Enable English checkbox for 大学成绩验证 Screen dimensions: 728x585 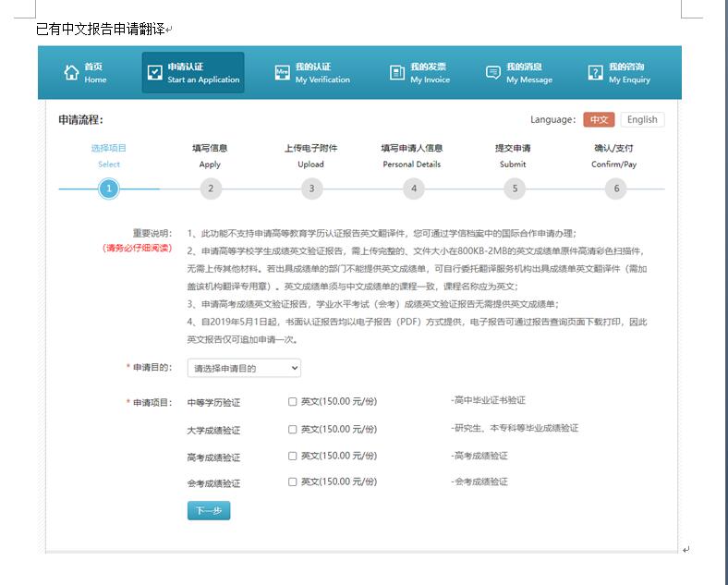293,429
